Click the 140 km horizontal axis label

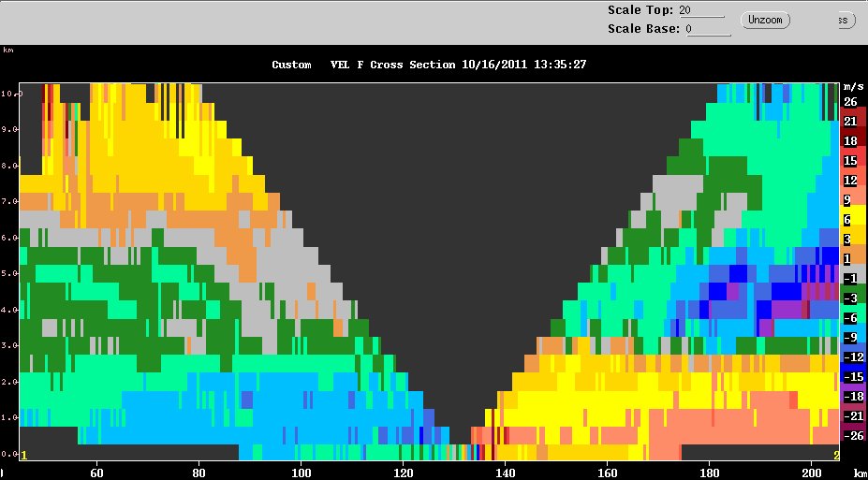click(505, 473)
